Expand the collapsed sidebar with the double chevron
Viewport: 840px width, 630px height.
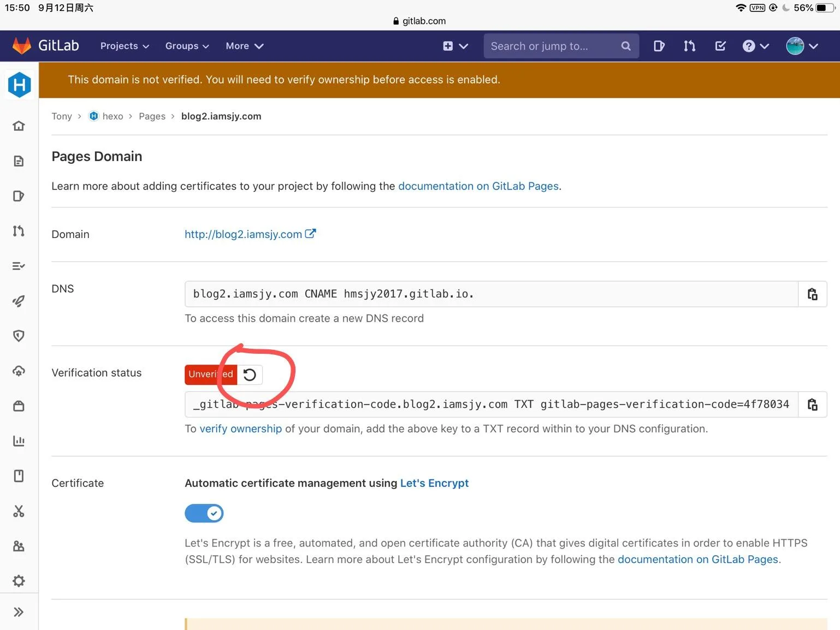tap(19, 612)
